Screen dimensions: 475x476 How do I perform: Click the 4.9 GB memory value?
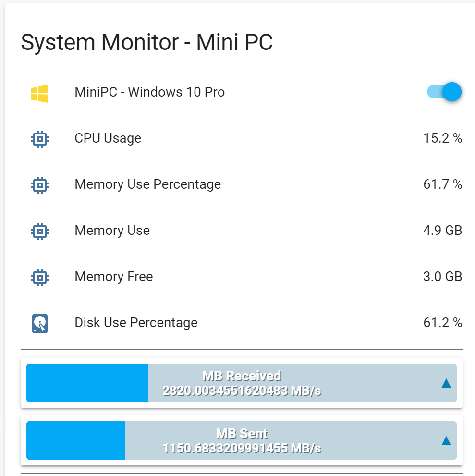coord(442,231)
